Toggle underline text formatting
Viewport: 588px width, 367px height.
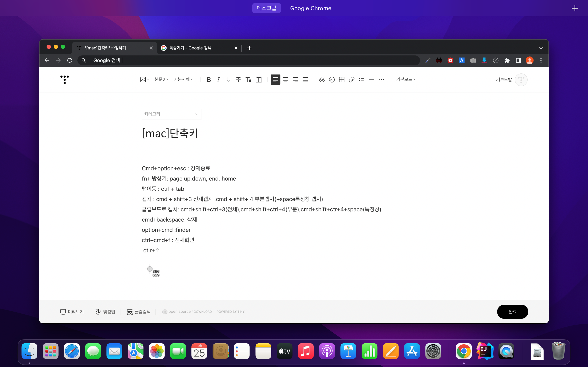coord(228,80)
